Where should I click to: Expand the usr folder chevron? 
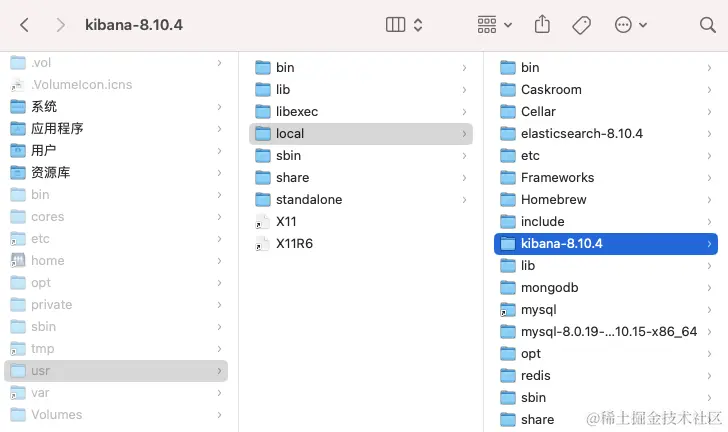click(x=219, y=371)
